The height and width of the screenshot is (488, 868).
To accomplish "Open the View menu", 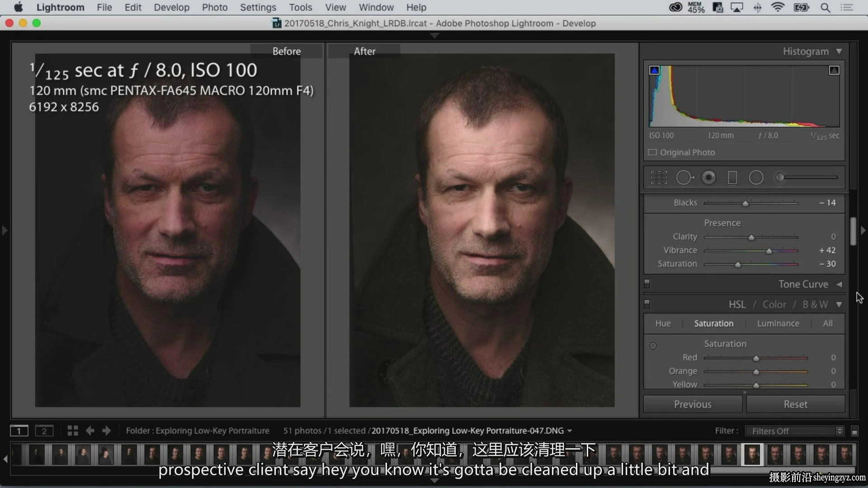I will pyautogui.click(x=335, y=8).
